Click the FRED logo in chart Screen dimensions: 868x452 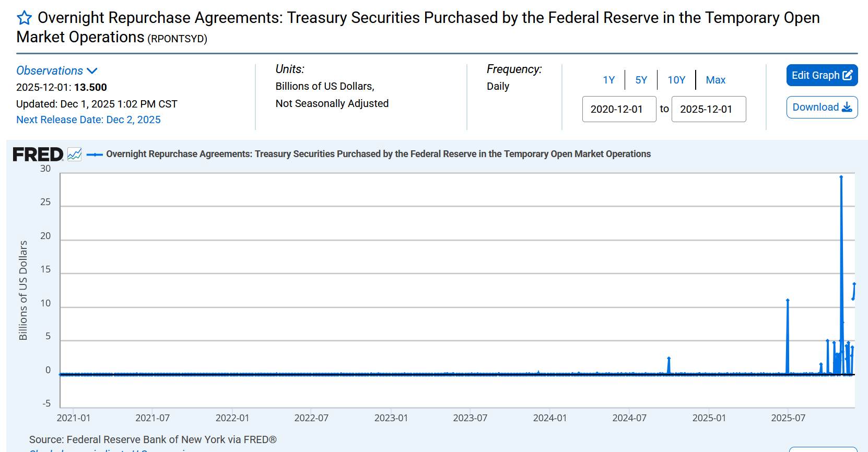38,154
